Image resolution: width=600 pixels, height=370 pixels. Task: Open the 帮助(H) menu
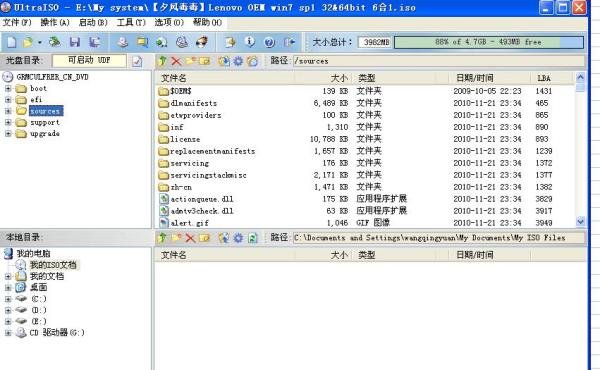pos(207,22)
